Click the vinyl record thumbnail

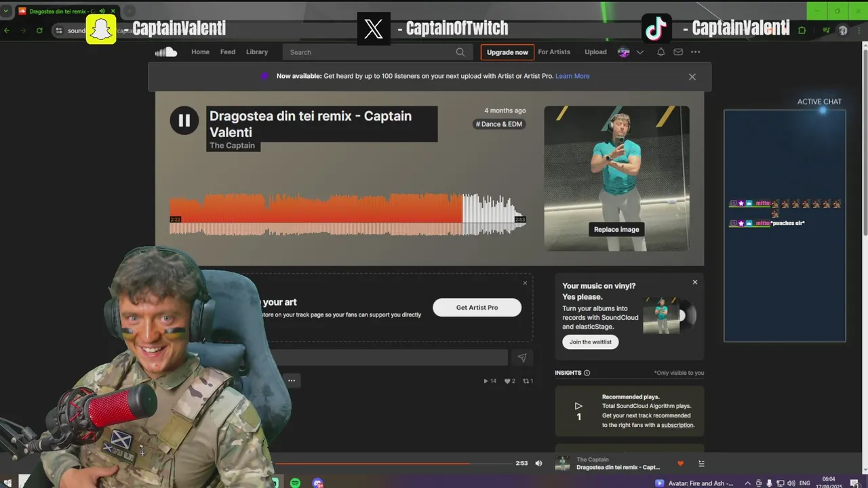click(x=669, y=316)
